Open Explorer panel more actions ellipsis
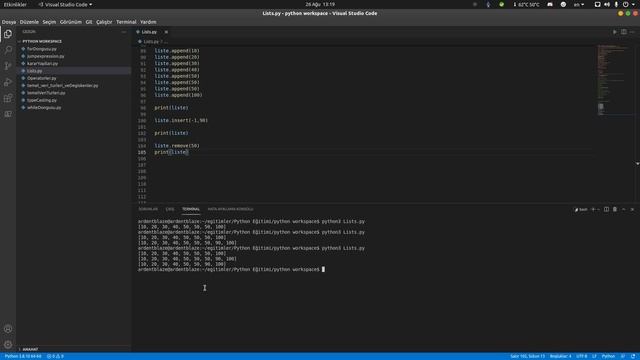The image size is (640, 360). pyautogui.click(x=124, y=32)
